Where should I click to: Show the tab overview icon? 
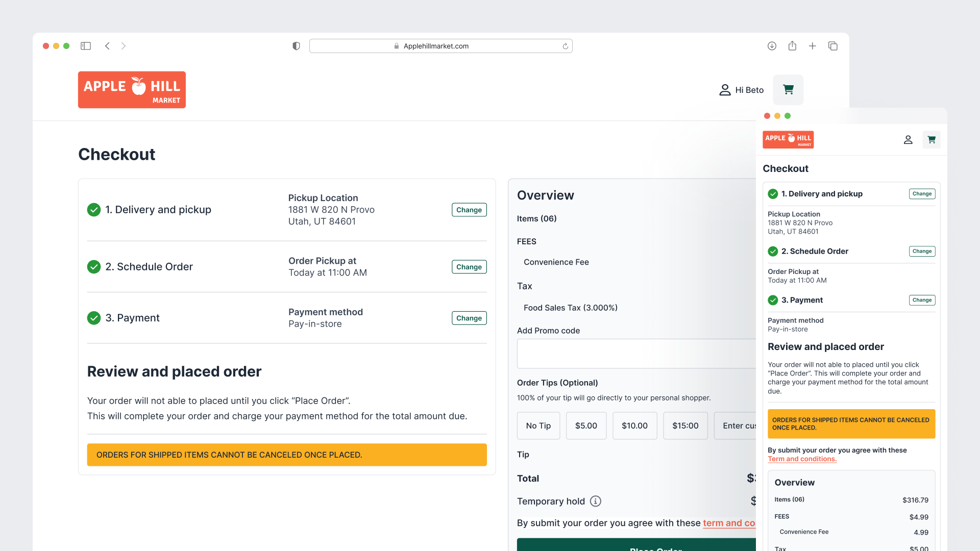pos(833,46)
